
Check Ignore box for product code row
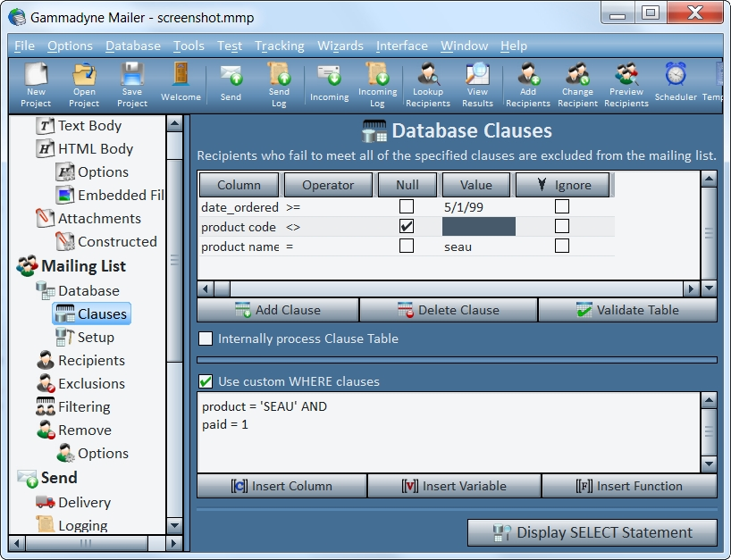pyautogui.click(x=562, y=227)
